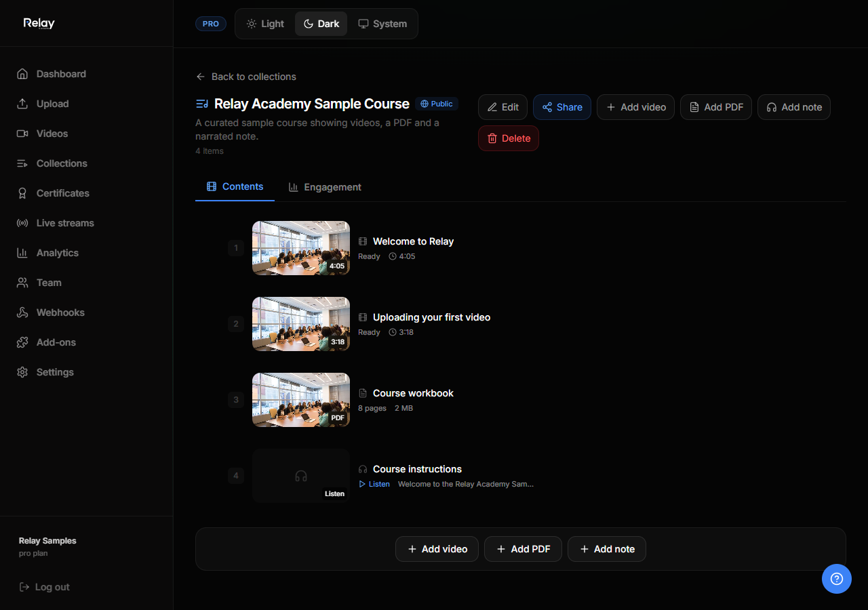This screenshot has height=610, width=868.
Task: Play the Course instructions note via Listen
Action: (x=374, y=484)
